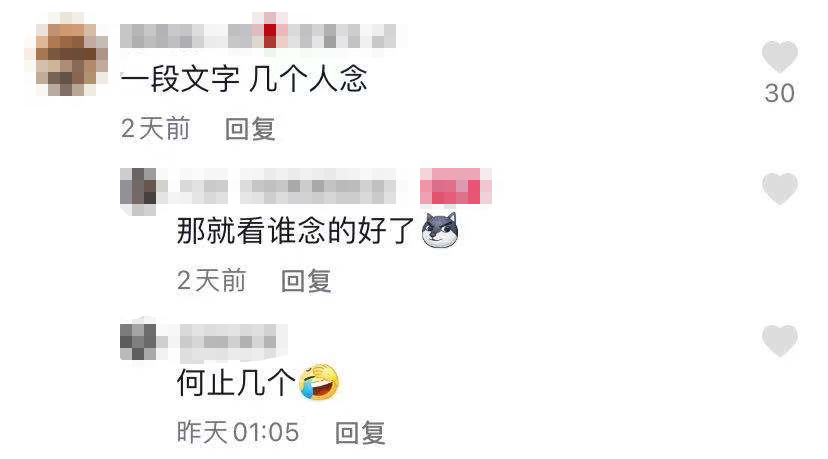This screenshot has height=459, width=828.
Task: Click the laughing-crying emoji after "何止几个"
Action: coord(318,381)
